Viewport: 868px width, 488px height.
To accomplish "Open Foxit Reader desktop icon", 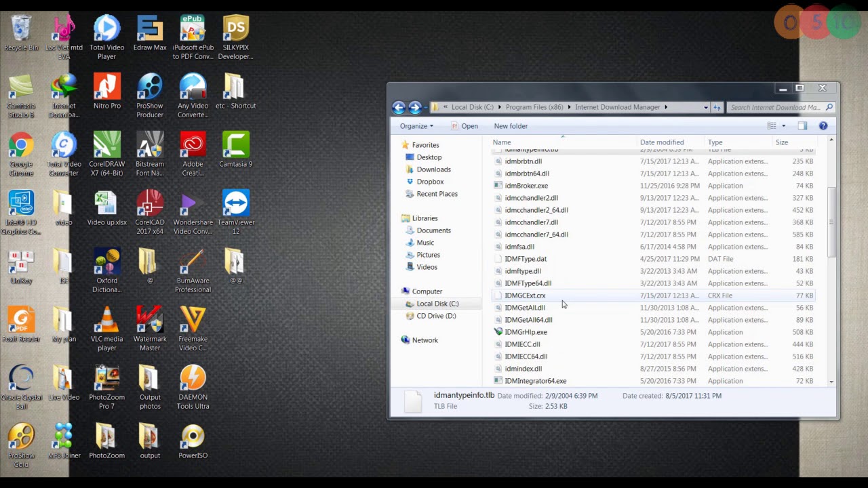I will [21, 324].
